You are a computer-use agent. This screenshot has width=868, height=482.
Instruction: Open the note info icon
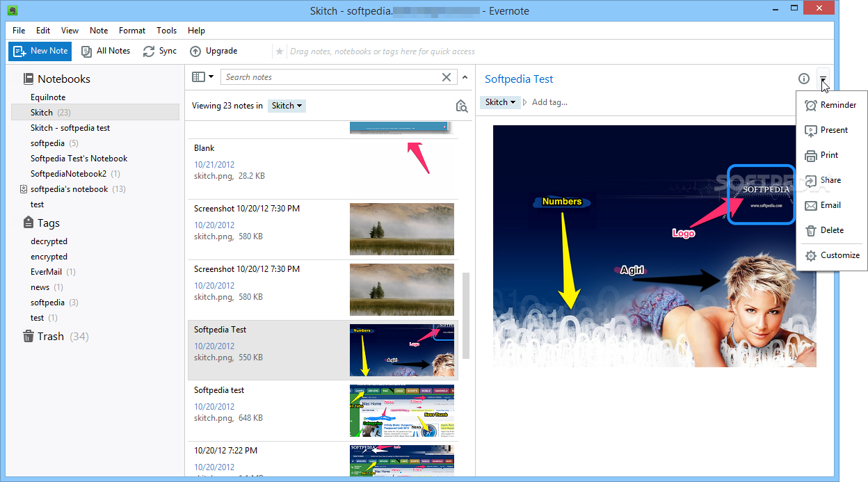coord(804,79)
